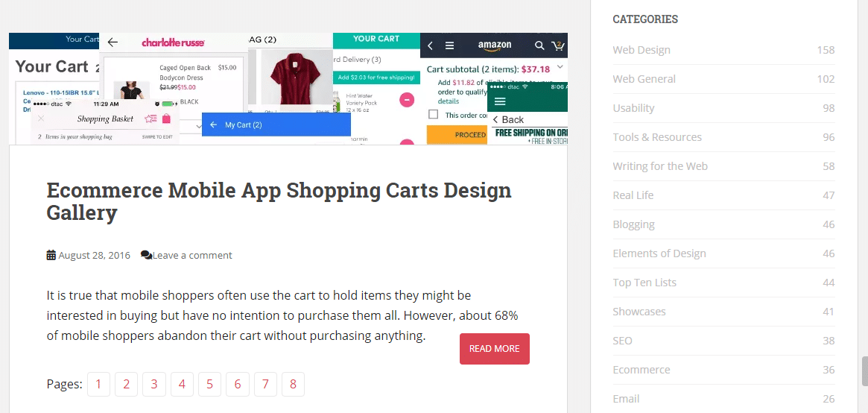This screenshot has width=868, height=413.
Task: Click the back arrow beside Charlotte Russe logo
Action: [x=113, y=42]
